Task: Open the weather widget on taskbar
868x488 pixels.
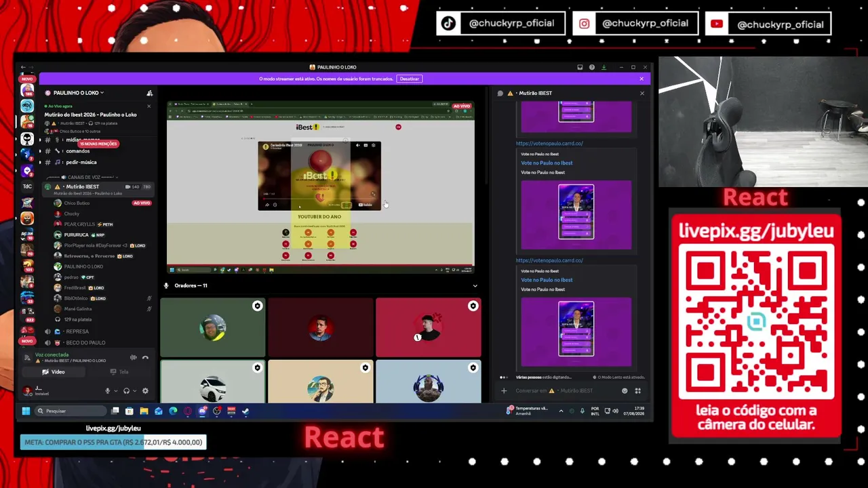Action: tap(528, 411)
